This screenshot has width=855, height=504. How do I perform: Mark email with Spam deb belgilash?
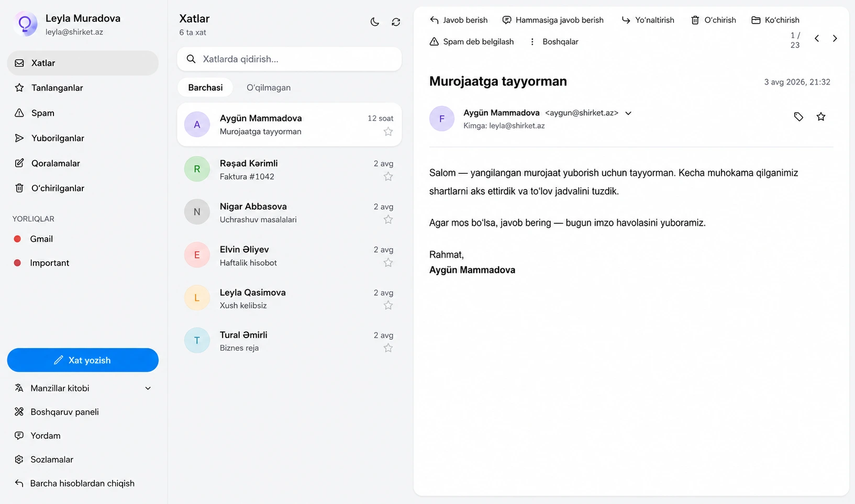[472, 42]
